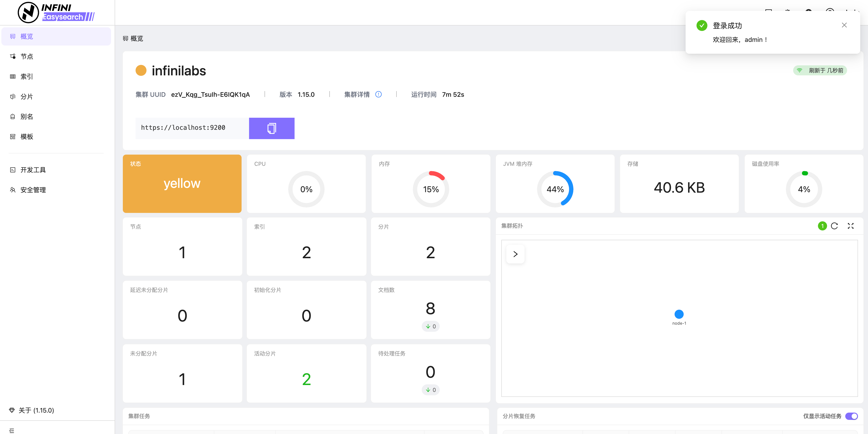
Task: Click the cluster details info icon
Action: pos(378,94)
